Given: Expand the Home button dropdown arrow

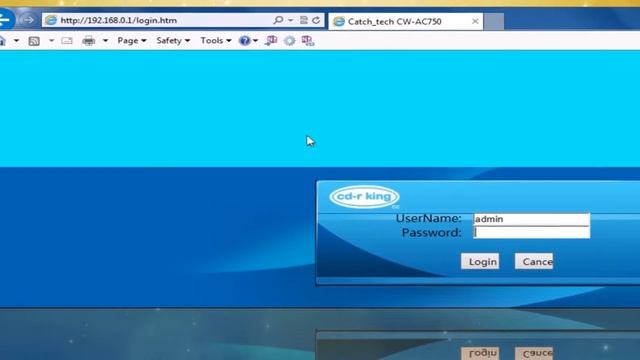Looking at the screenshot, I should tap(16, 41).
